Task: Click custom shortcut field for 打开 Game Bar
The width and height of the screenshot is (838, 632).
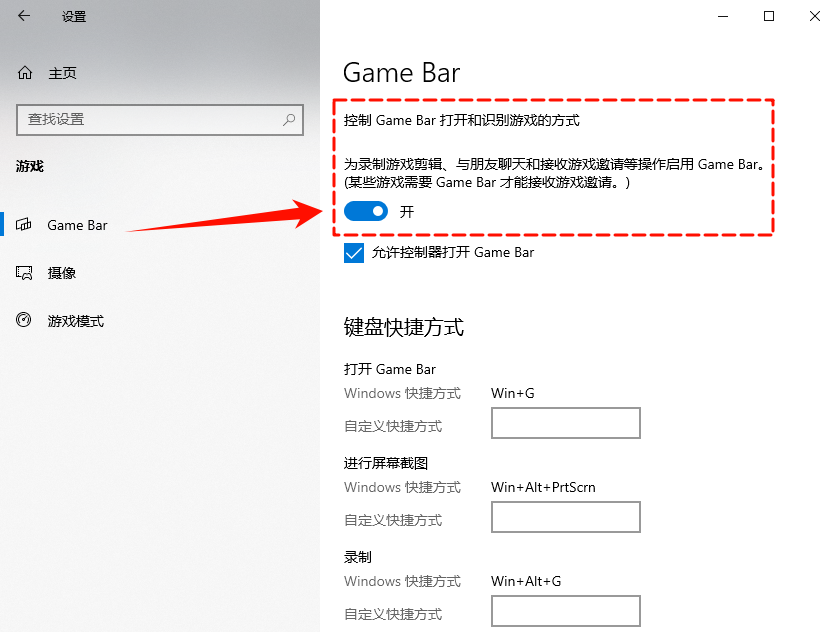Action: (x=566, y=423)
